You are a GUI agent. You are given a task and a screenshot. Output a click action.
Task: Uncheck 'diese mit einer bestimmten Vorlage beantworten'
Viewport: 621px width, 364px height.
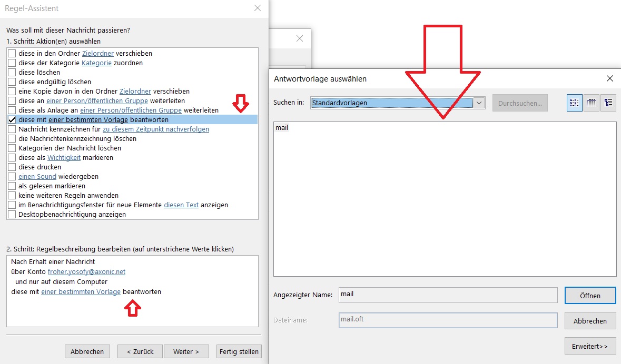[12, 120]
